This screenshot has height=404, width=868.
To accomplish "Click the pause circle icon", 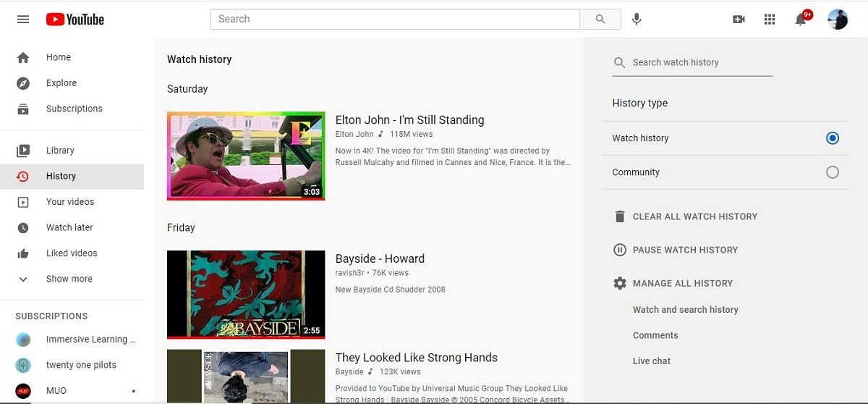I will click(x=619, y=250).
